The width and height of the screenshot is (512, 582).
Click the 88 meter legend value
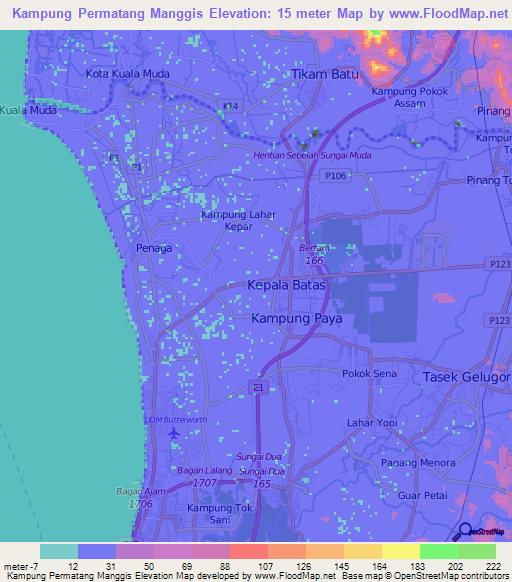coord(225,567)
